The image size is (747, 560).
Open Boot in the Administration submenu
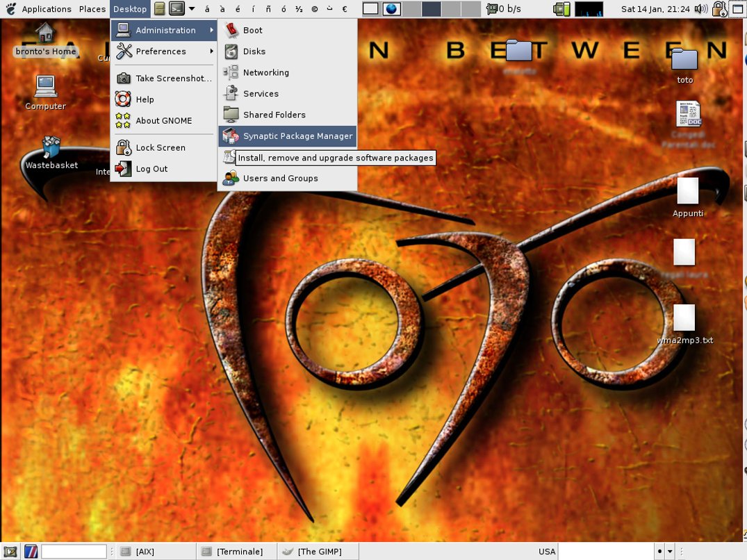pos(287,30)
